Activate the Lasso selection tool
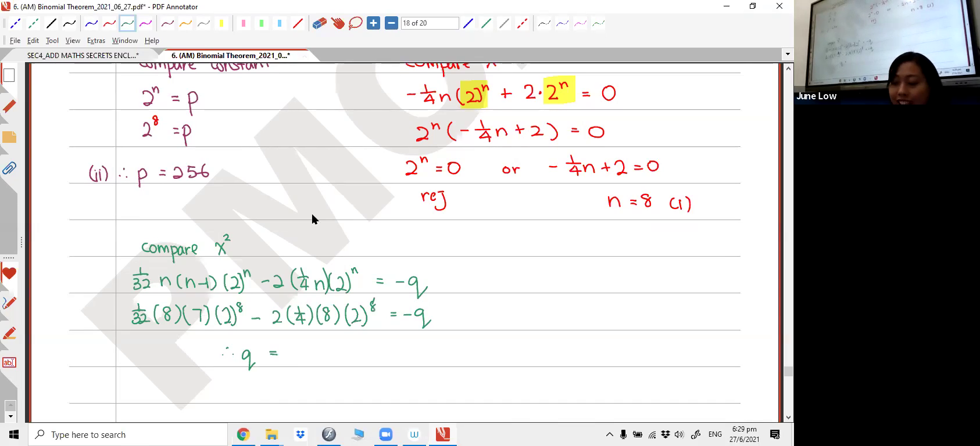 coord(356,23)
